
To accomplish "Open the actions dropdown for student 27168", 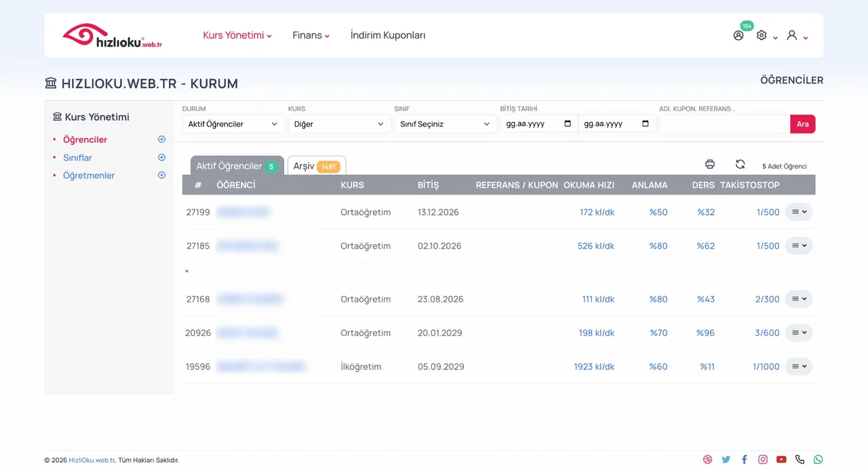I will [799, 299].
